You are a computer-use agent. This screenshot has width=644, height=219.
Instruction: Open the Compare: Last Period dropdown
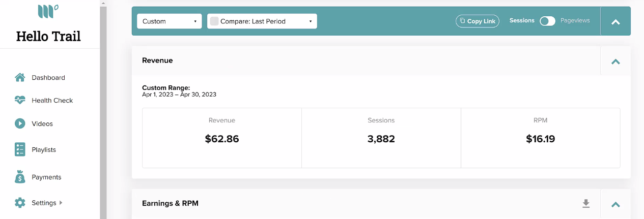[262, 21]
